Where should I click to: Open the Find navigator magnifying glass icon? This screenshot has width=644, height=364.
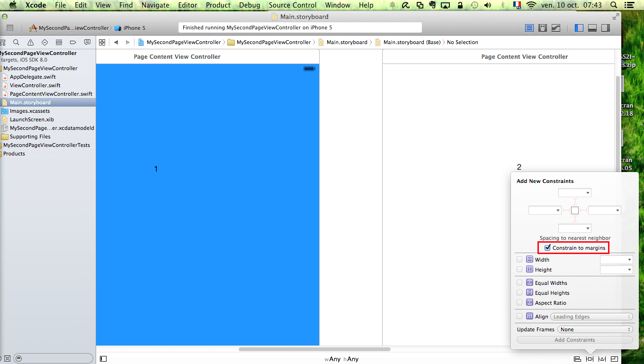[x=16, y=42]
